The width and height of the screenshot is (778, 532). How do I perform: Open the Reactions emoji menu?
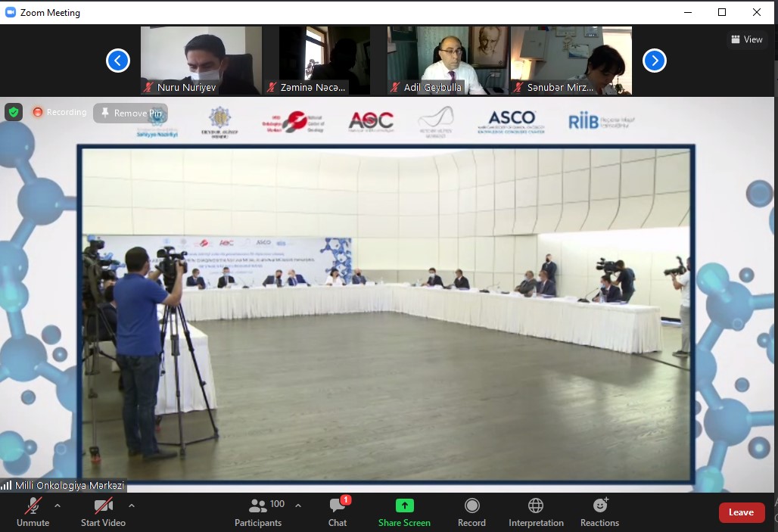tap(600, 506)
